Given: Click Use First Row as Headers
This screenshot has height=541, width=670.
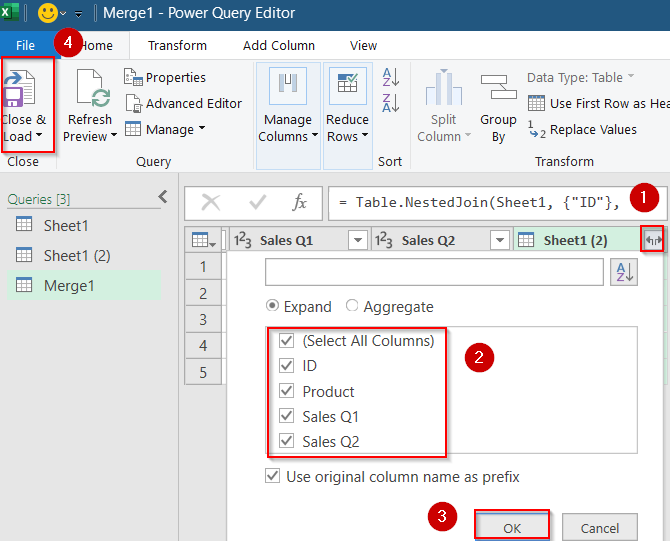Looking at the screenshot, I should click(x=599, y=103).
